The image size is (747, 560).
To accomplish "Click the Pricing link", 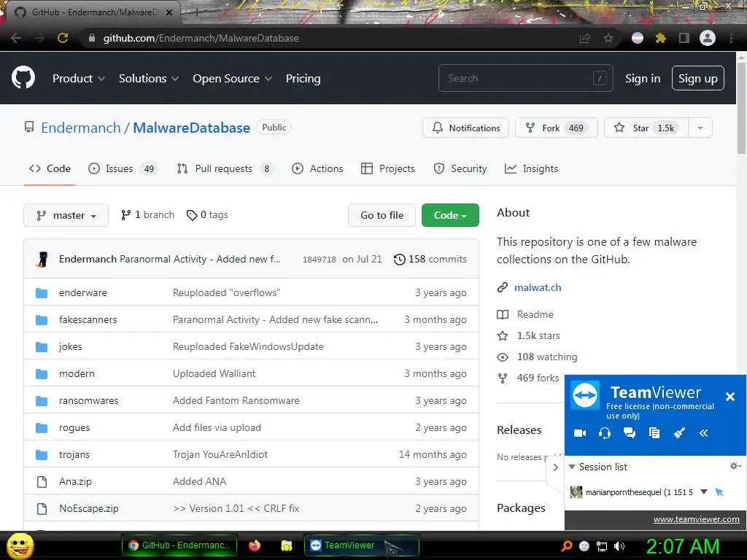I will [x=303, y=79].
